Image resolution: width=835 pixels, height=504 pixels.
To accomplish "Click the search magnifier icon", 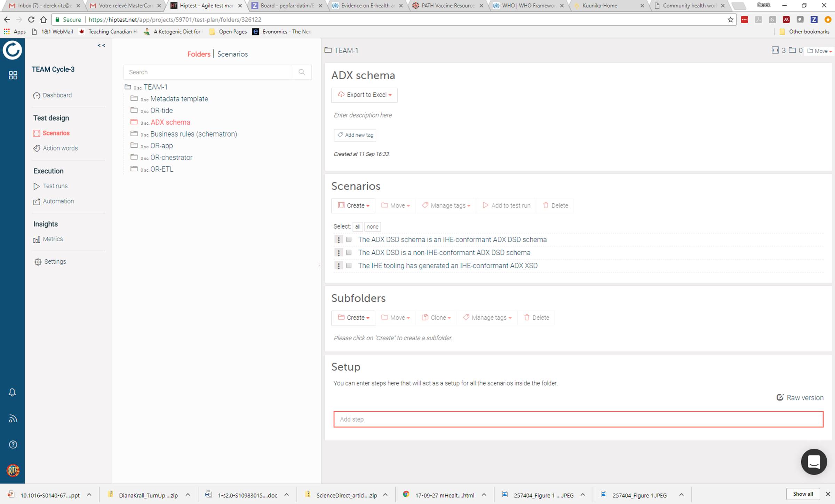I will coord(302,72).
